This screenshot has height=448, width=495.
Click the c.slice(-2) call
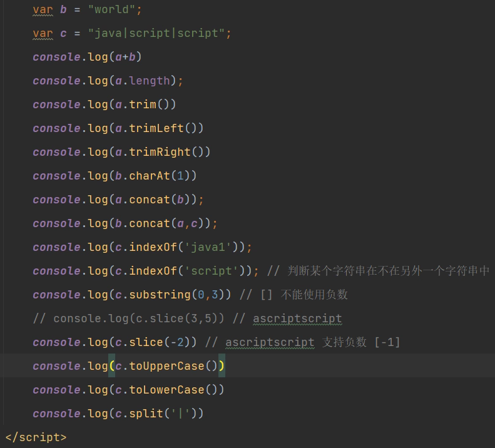pos(153,342)
